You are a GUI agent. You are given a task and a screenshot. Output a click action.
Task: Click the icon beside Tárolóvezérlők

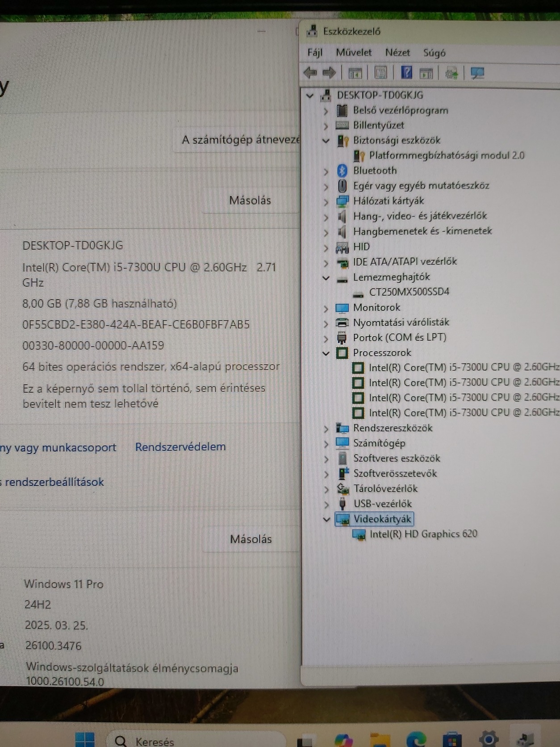click(x=343, y=489)
